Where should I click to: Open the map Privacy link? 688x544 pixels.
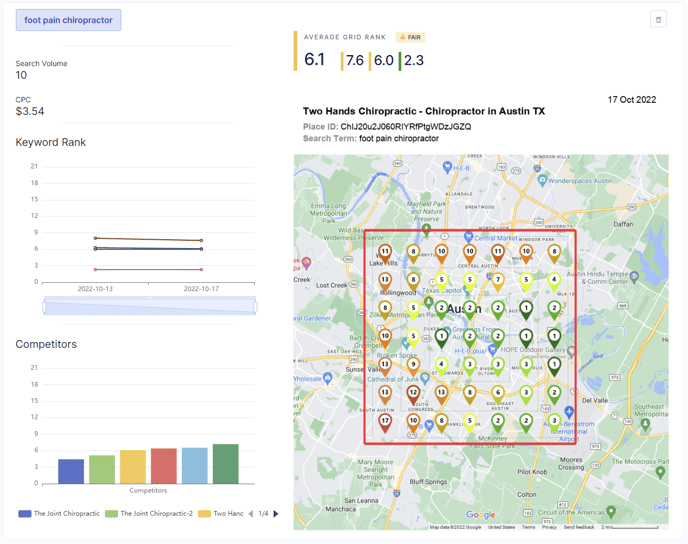tap(549, 527)
